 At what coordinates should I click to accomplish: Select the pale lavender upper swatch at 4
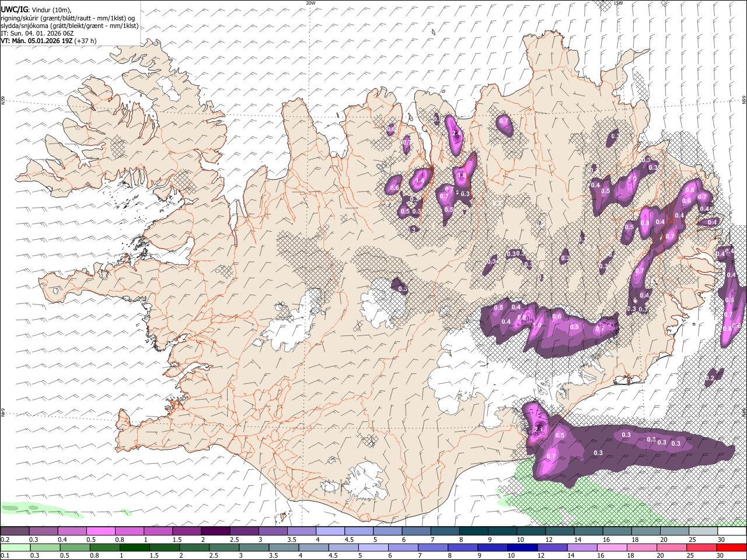point(330,531)
